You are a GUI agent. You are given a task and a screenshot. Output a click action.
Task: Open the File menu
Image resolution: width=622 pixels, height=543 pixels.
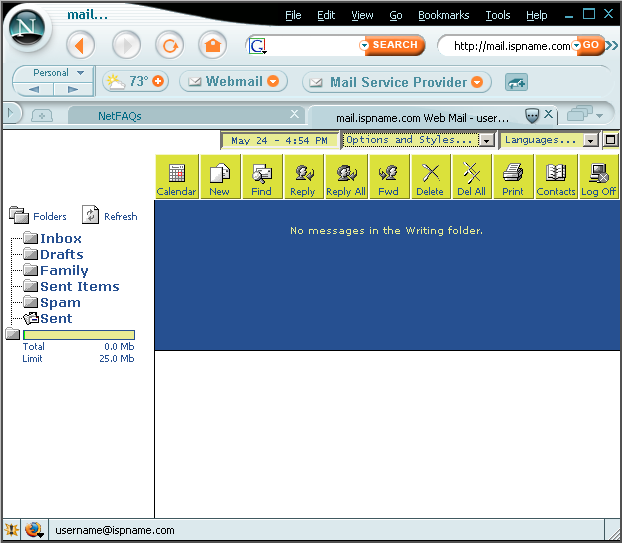pyautogui.click(x=293, y=15)
